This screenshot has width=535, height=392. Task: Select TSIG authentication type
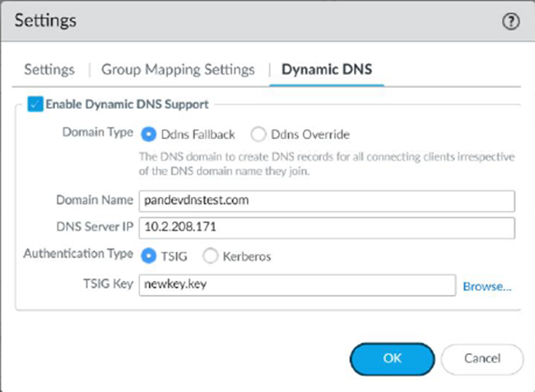(149, 255)
